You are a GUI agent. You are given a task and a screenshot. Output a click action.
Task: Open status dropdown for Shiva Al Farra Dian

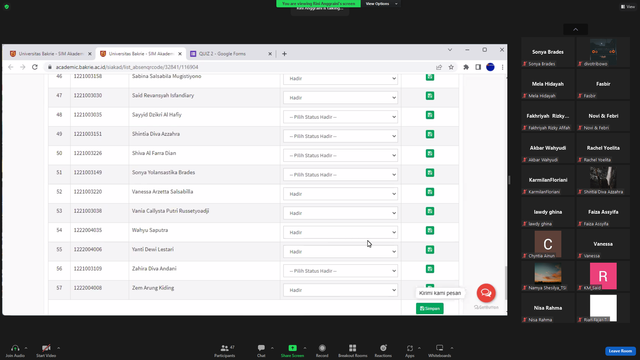click(340, 155)
